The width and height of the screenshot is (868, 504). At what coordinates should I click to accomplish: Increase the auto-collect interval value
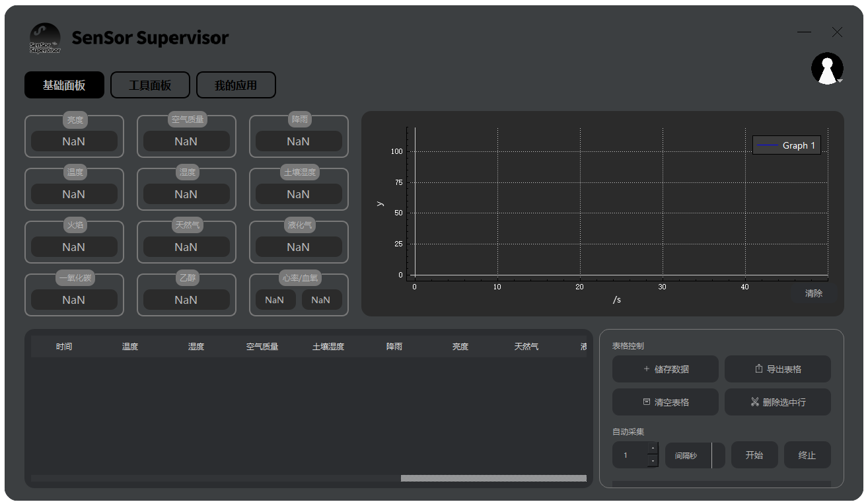653,449
